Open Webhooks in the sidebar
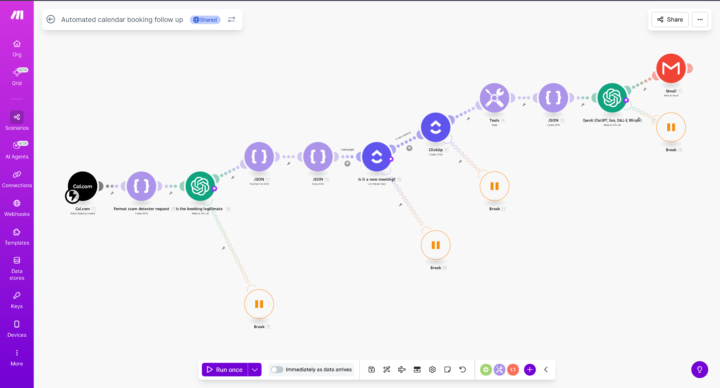The image size is (720, 388). pos(17,208)
